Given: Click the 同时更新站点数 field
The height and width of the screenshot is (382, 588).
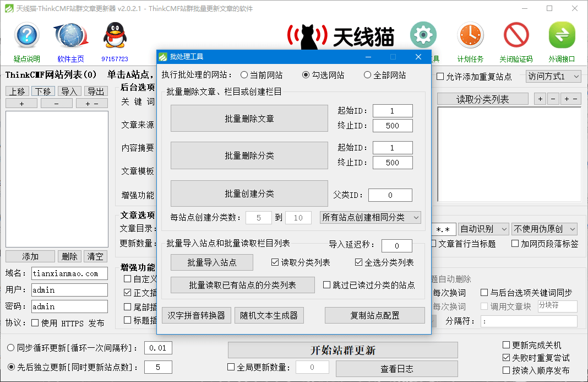Looking at the screenshot, I should [158, 367].
